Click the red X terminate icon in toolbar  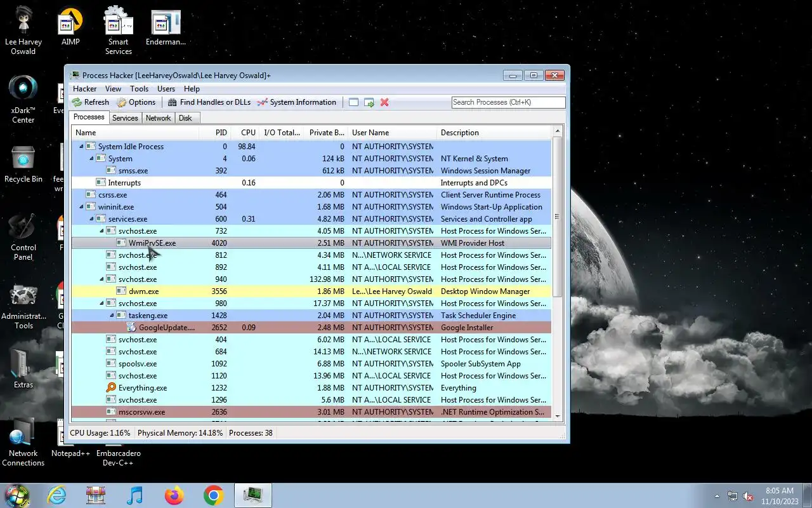point(384,102)
